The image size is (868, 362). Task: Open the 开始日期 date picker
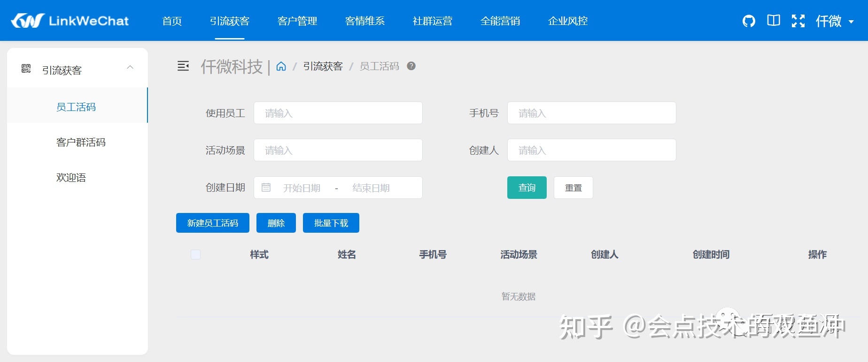[302, 188]
